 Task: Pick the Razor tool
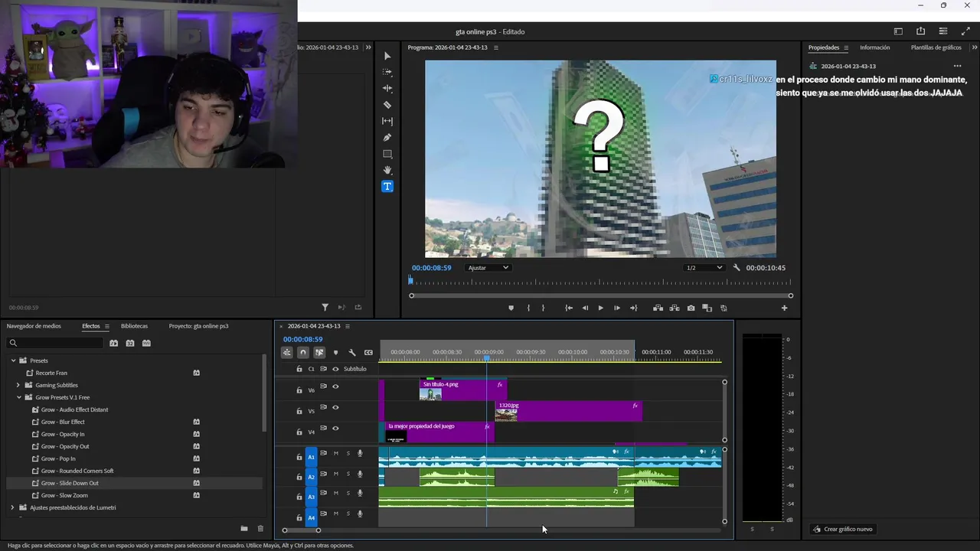[387, 105]
